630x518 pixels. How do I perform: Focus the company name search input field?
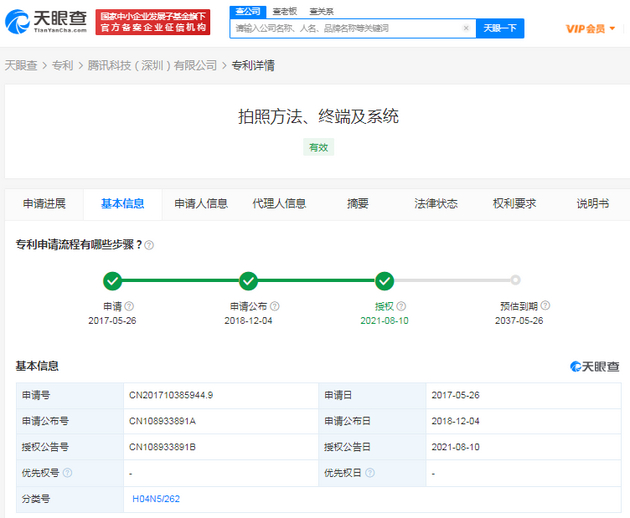345,29
